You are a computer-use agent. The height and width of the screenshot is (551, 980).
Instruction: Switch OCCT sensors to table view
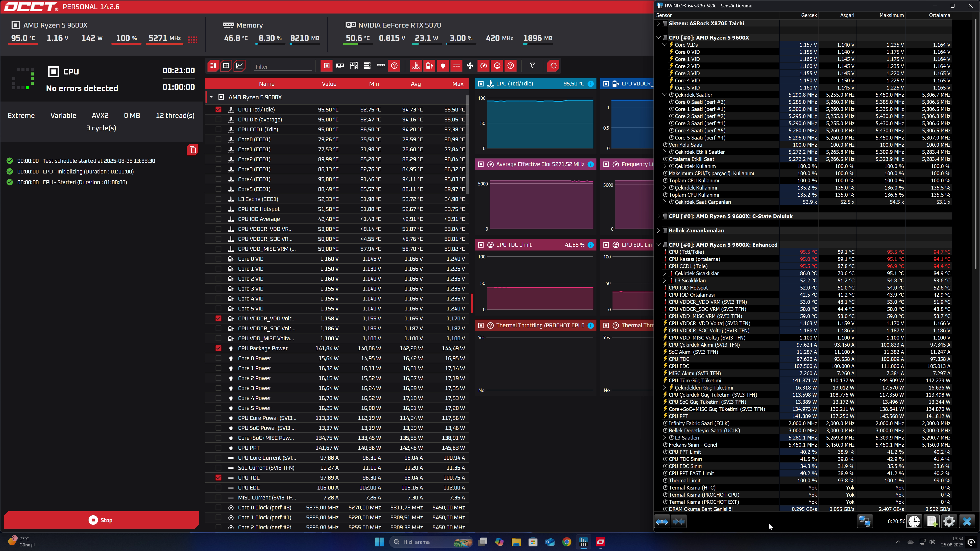click(226, 66)
